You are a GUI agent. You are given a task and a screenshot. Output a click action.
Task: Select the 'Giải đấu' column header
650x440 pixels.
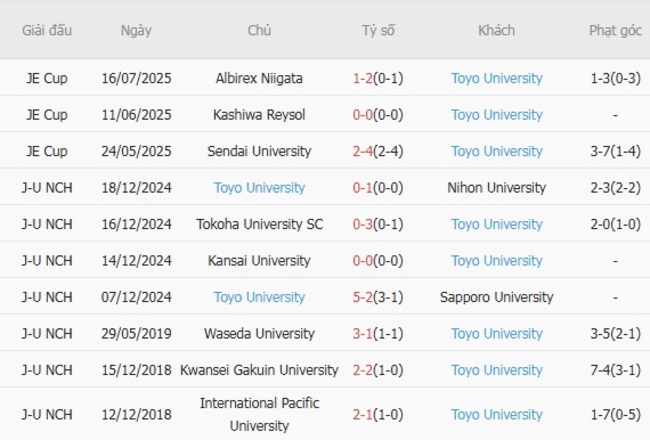point(47,30)
